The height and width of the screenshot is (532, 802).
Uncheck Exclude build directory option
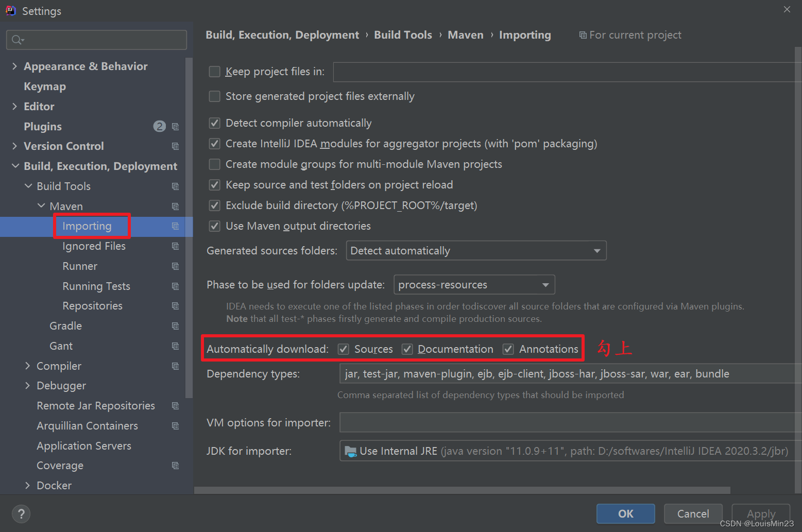click(215, 205)
